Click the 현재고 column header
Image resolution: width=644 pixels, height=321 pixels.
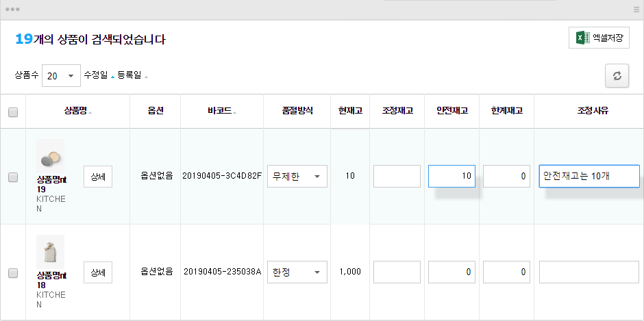click(350, 111)
